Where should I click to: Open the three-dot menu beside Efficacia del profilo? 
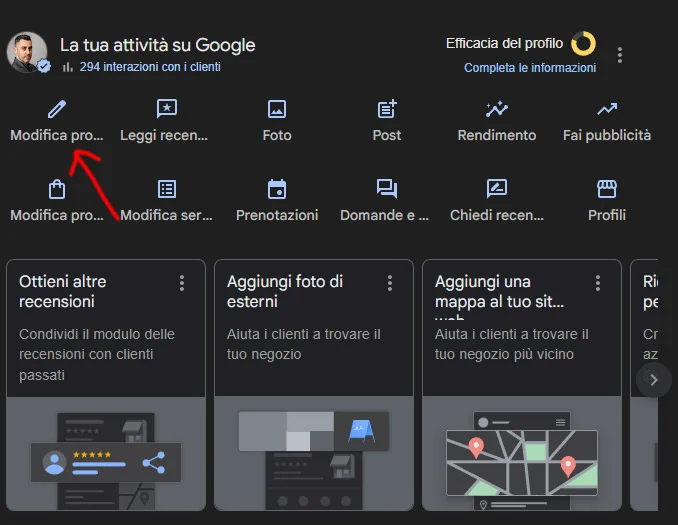[x=620, y=55]
